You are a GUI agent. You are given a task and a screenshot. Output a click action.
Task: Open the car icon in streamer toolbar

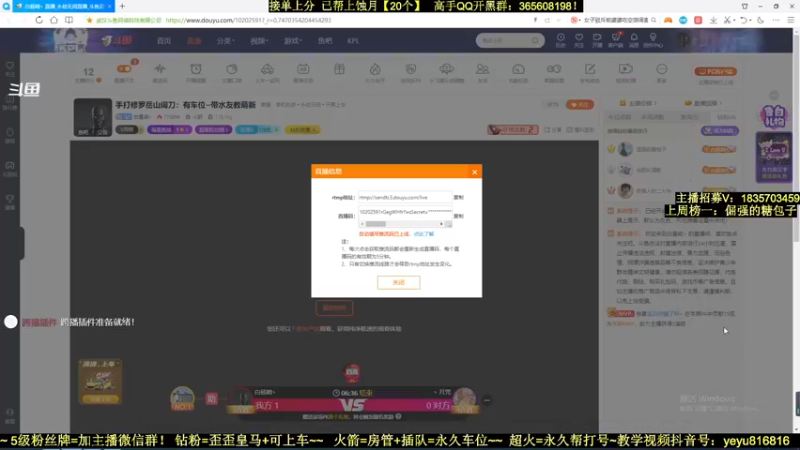click(x=267, y=69)
